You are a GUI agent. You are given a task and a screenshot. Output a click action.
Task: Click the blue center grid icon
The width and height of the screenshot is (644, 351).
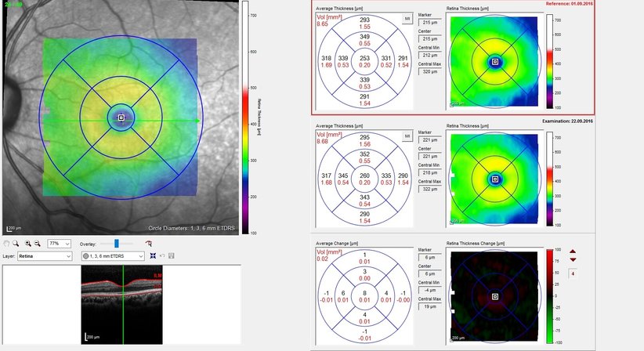tap(151, 256)
